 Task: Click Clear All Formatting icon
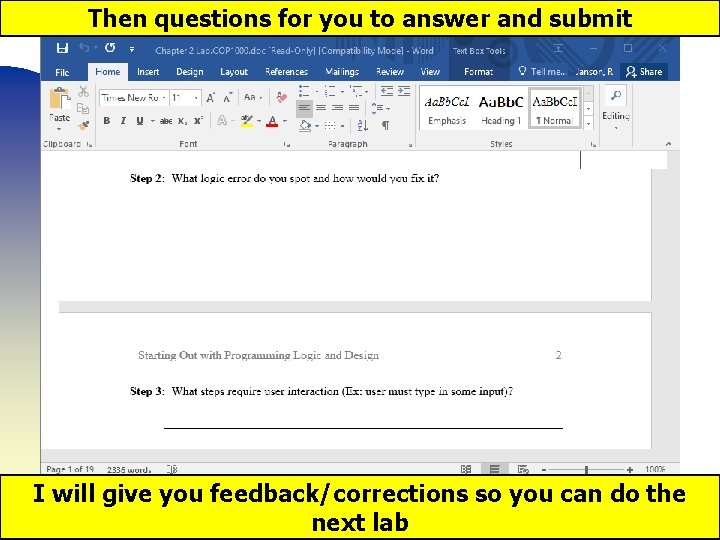[281, 97]
